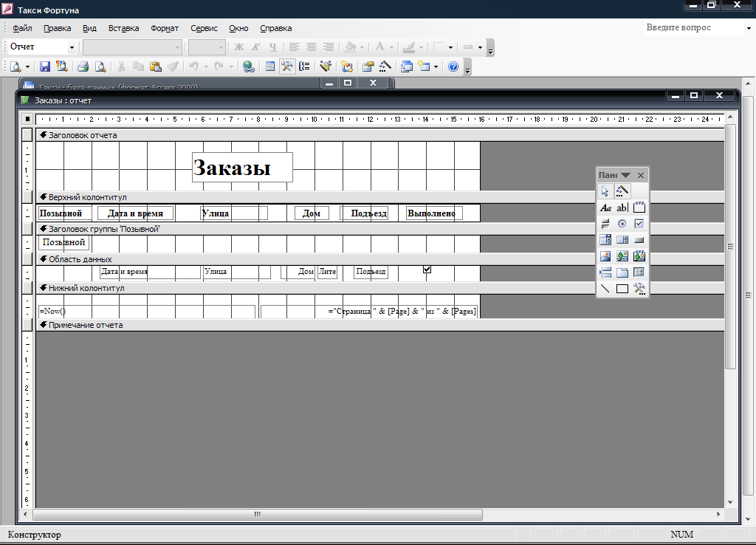Expand the New Object dropdown arrow
This screenshot has height=545, width=756.
click(436, 67)
